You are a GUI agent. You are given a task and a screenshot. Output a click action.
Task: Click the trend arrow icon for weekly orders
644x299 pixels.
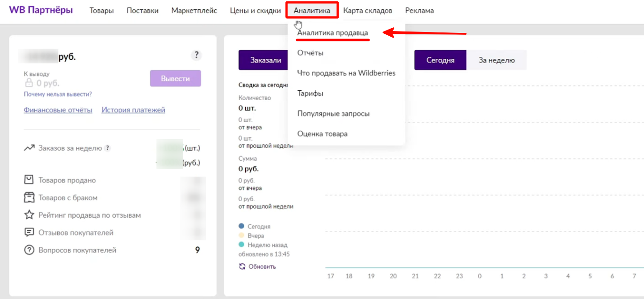tap(29, 148)
